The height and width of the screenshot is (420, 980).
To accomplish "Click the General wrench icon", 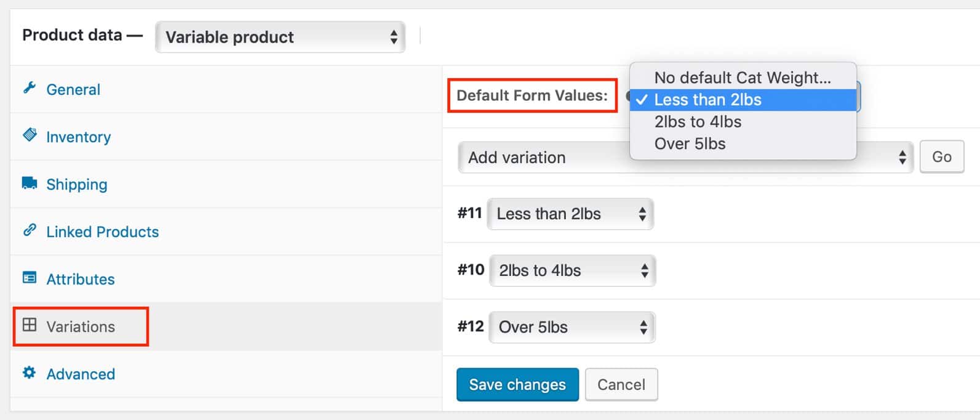I will click(x=30, y=88).
